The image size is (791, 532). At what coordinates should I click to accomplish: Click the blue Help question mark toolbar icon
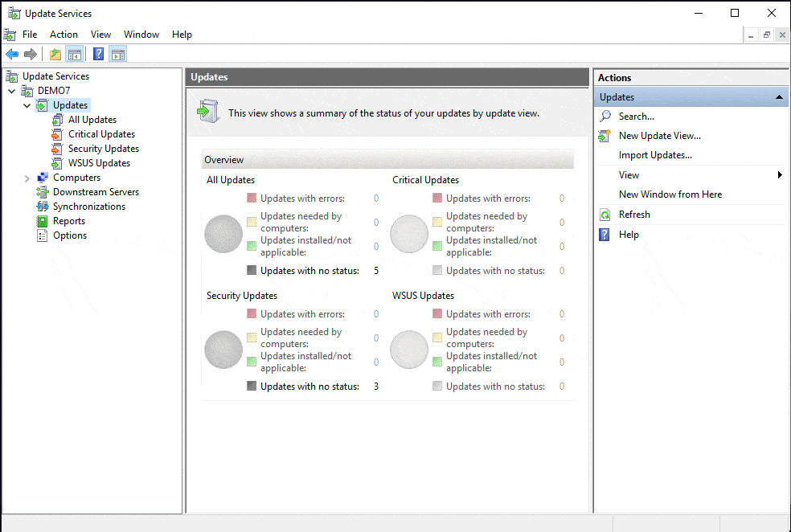pos(98,55)
